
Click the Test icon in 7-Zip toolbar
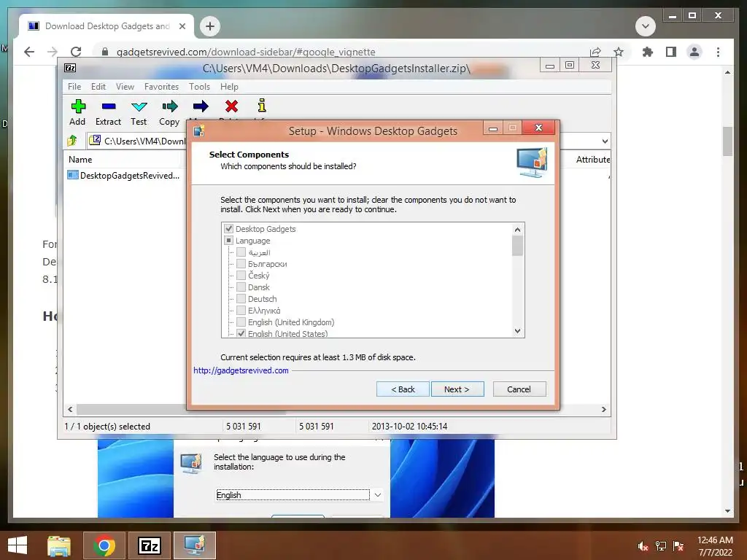tap(139, 106)
